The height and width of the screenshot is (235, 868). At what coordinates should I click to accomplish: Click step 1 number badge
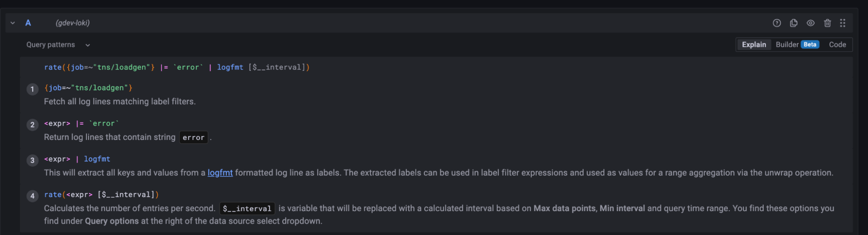32,89
